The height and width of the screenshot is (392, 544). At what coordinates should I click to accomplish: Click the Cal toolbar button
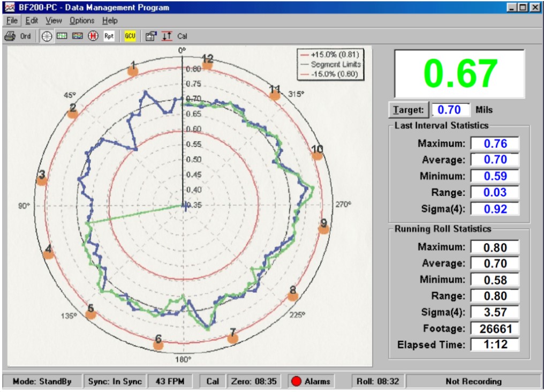pyautogui.click(x=182, y=36)
